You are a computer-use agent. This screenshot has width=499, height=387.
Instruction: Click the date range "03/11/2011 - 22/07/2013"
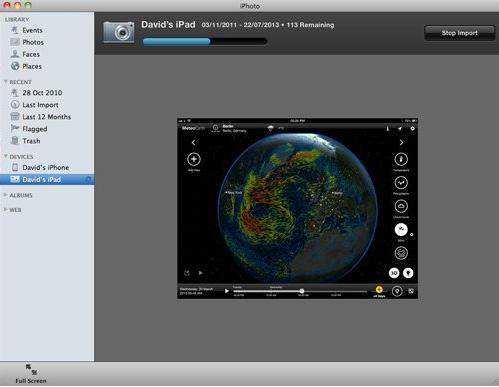tap(240, 25)
